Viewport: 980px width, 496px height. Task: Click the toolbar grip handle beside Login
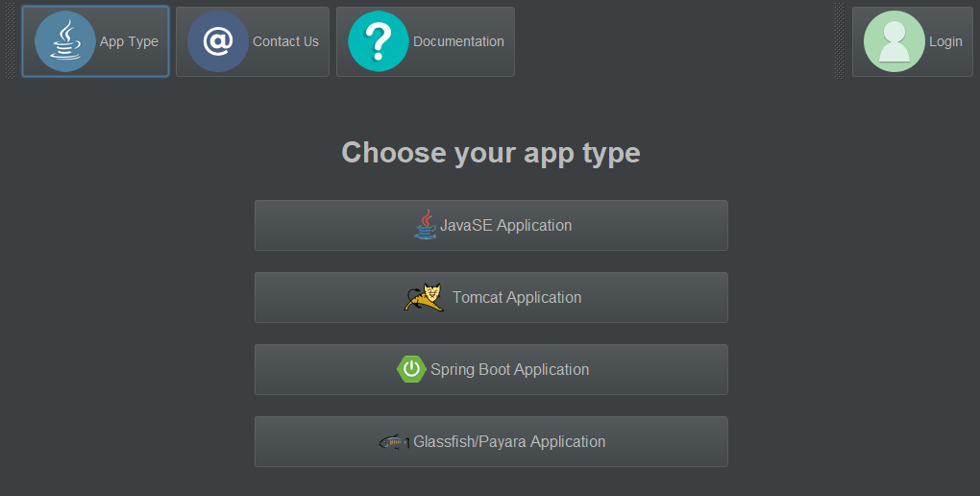click(x=840, y=41)
